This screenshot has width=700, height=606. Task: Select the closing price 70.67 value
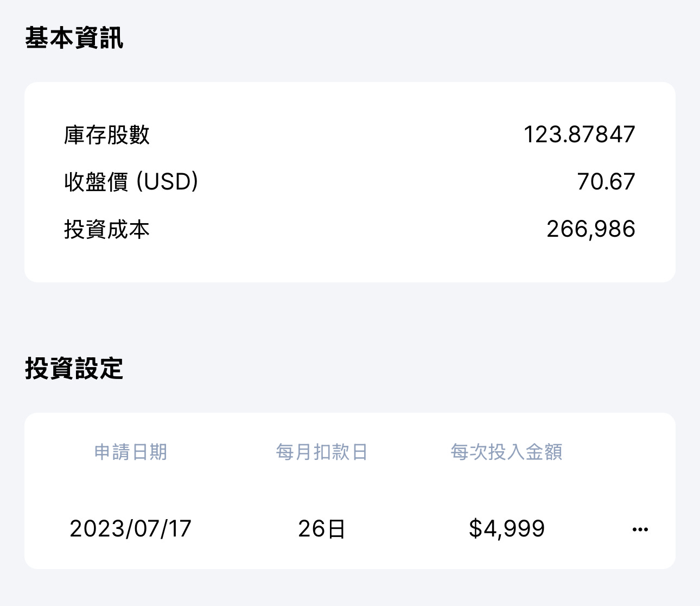pos(606,181)
